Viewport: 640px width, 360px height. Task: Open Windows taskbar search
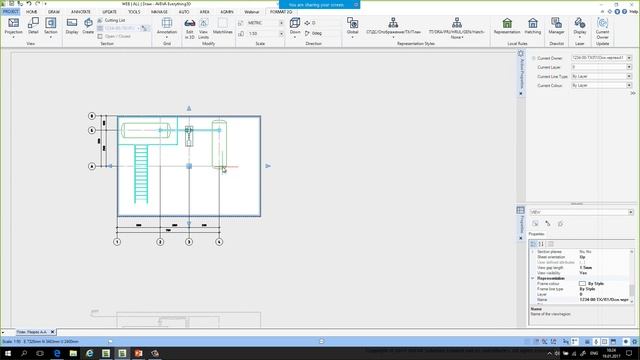24,353
